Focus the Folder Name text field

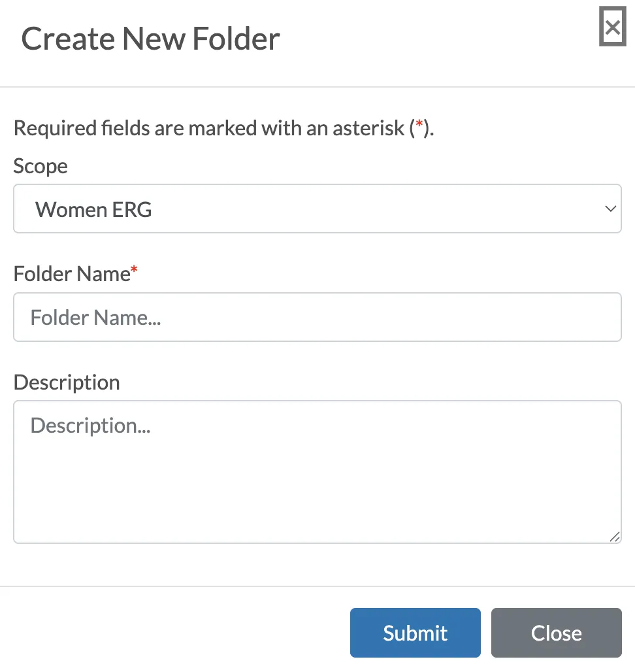(x=317, y=317)
